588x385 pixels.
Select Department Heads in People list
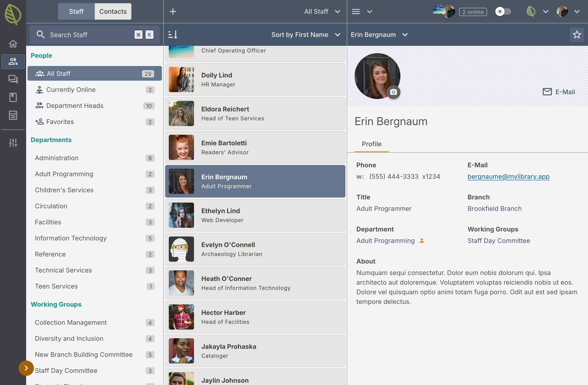coord(75,106)
